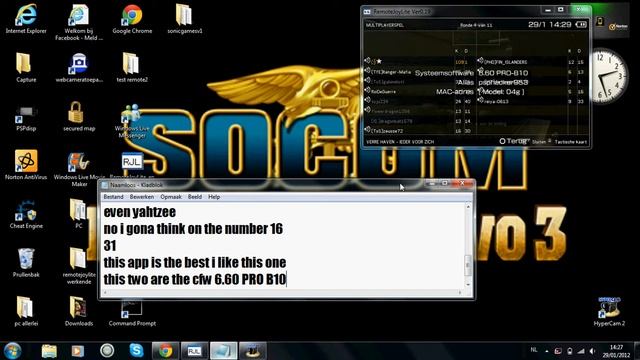Viewport: 640px width, 360px height.
Task: Open Windows Explorer from the taskbar
Action: pyautogui.click(x=49, y=351)
